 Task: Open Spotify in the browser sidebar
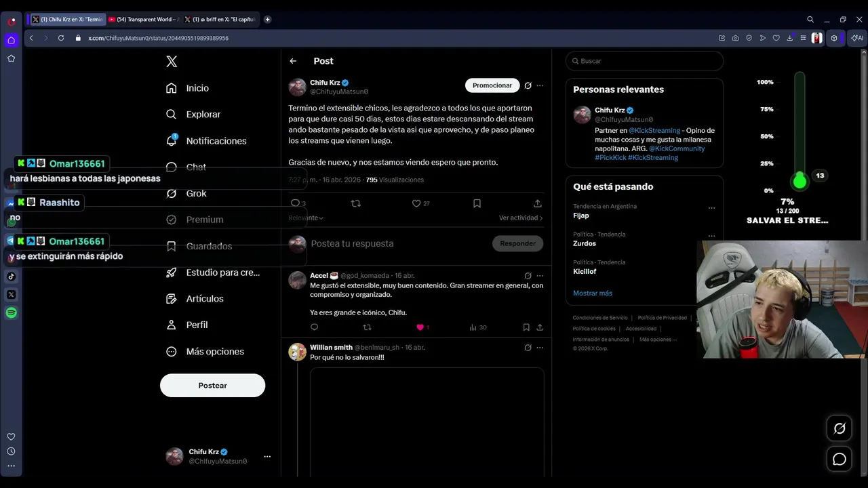pos(11,312)
